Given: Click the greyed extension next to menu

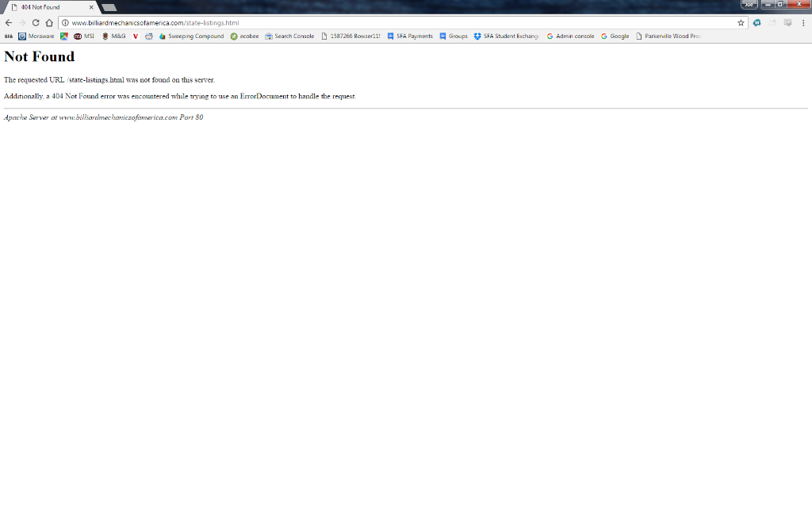Looking at the screenshot, I should click(787, 23).
